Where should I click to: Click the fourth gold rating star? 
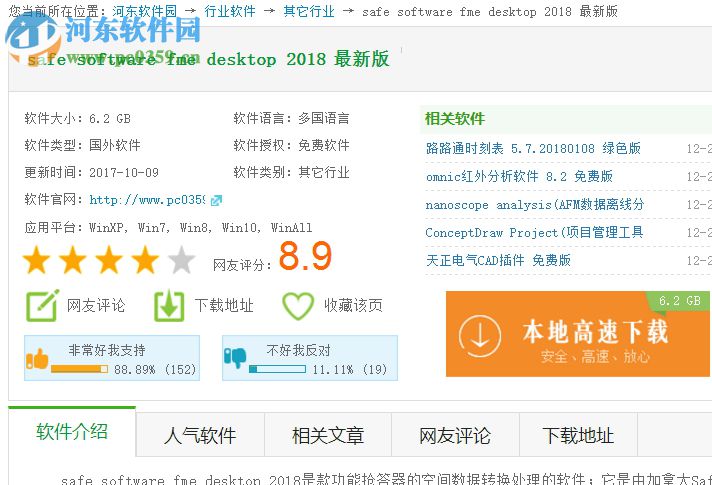[145, 260]
